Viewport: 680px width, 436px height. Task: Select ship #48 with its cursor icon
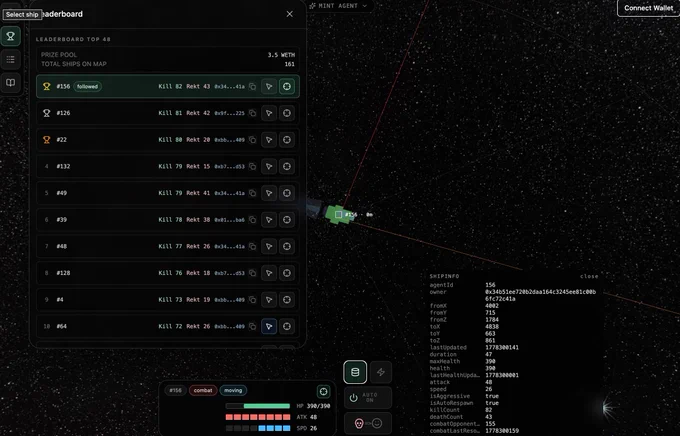(269, 246)
